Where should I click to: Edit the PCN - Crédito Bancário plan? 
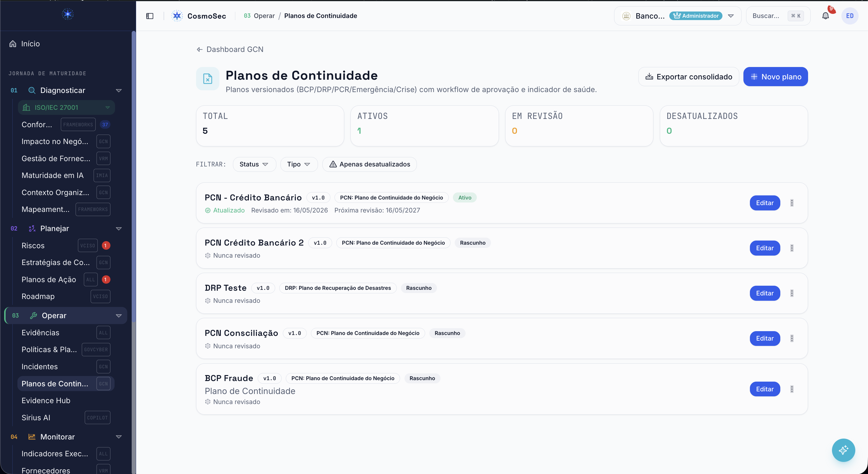point(765,203)
